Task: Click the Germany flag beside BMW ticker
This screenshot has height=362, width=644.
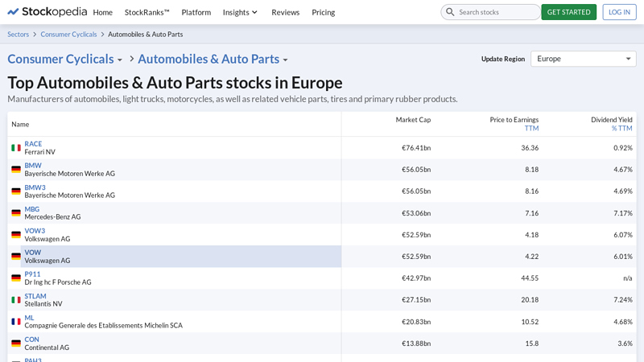Action: pyautogui.click(x=16, y=170)
